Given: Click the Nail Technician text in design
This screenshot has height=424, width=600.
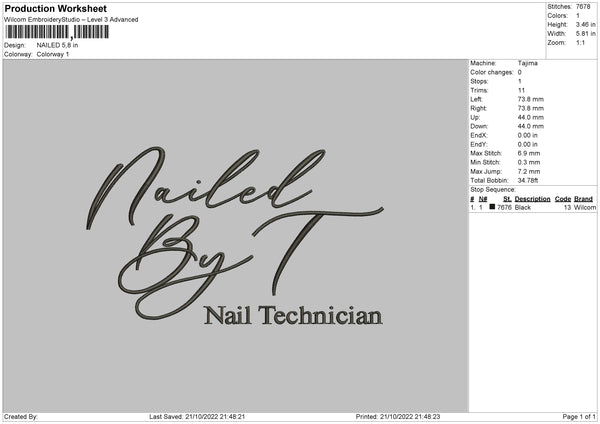Looking at the screenshot, I should click(293, 316).
